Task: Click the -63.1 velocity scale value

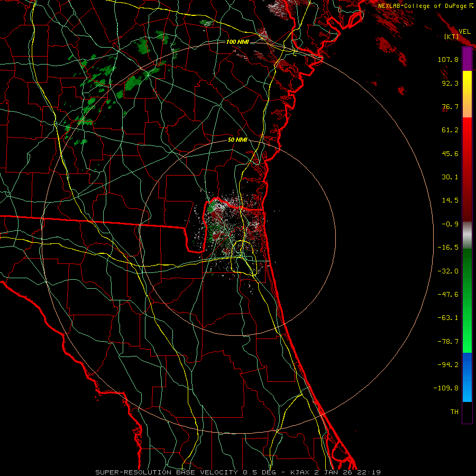Action: coord(448,318)
